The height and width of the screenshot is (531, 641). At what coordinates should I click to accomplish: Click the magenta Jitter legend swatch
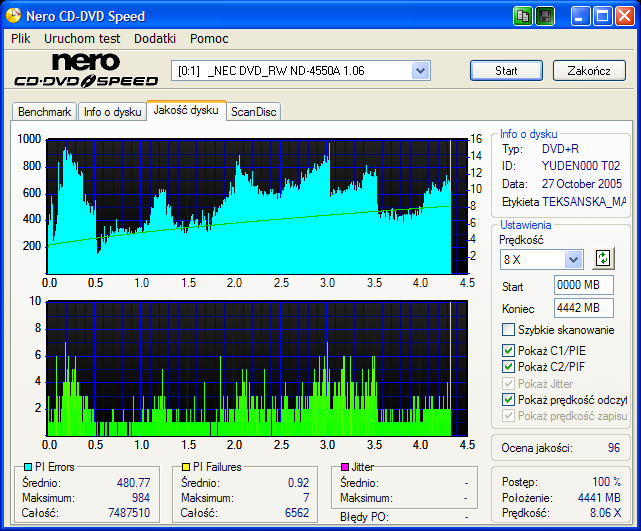tap(345, 467)
